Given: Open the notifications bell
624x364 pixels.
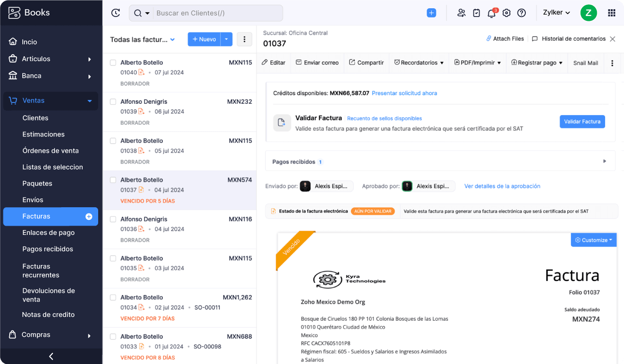Looking at the screenshot, I should 492,13.
